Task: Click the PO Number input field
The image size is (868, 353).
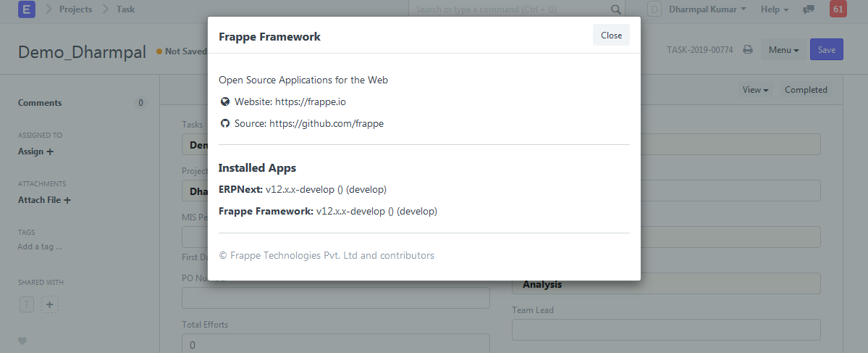Action: 335,298
